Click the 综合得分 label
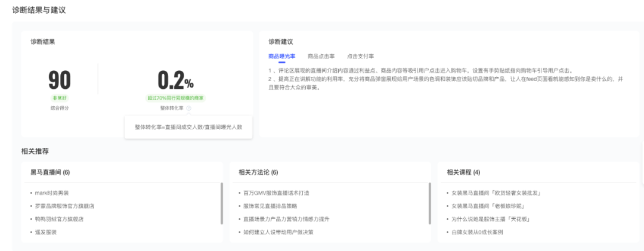 [60, 108]
